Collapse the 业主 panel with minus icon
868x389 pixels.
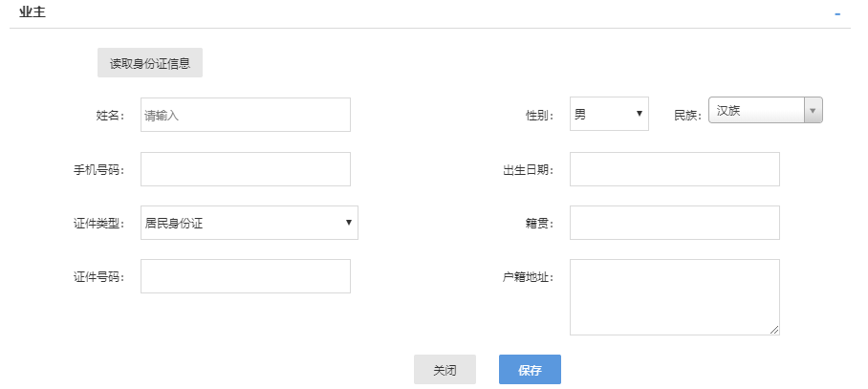(x=837, y=13)
